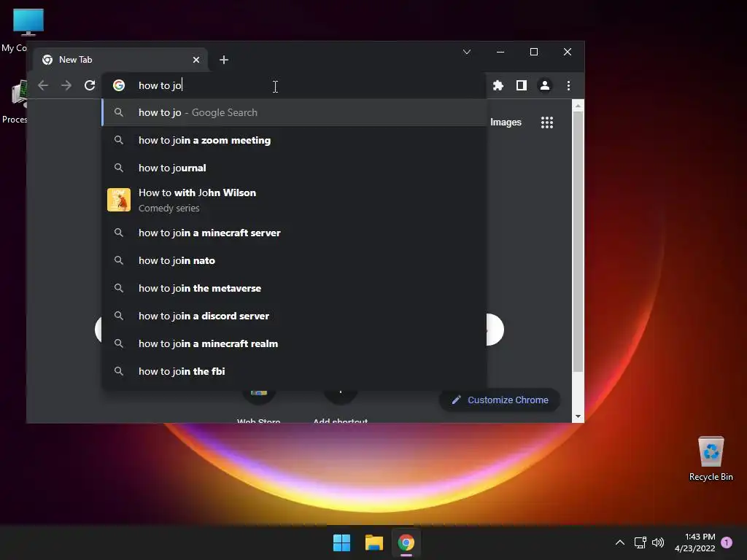Close the New Tab tab
The height and width of the screenshot is (560, 747).
pos(196,60)
